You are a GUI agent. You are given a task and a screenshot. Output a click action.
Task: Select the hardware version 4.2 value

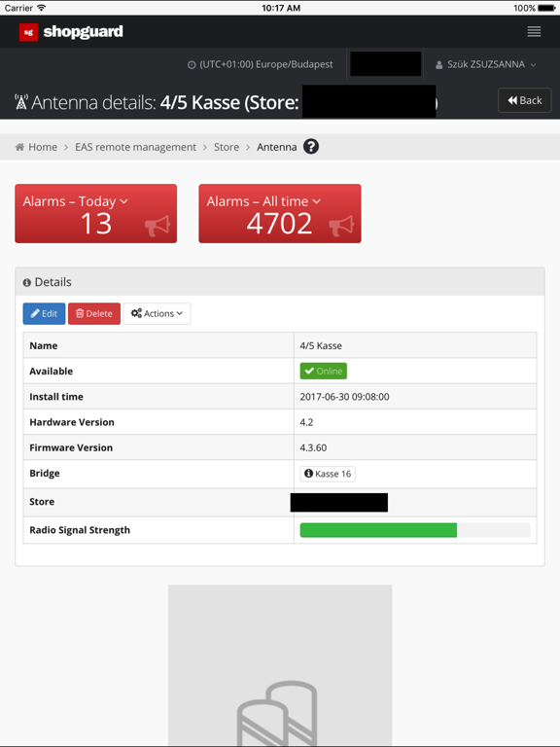(306, 422)
